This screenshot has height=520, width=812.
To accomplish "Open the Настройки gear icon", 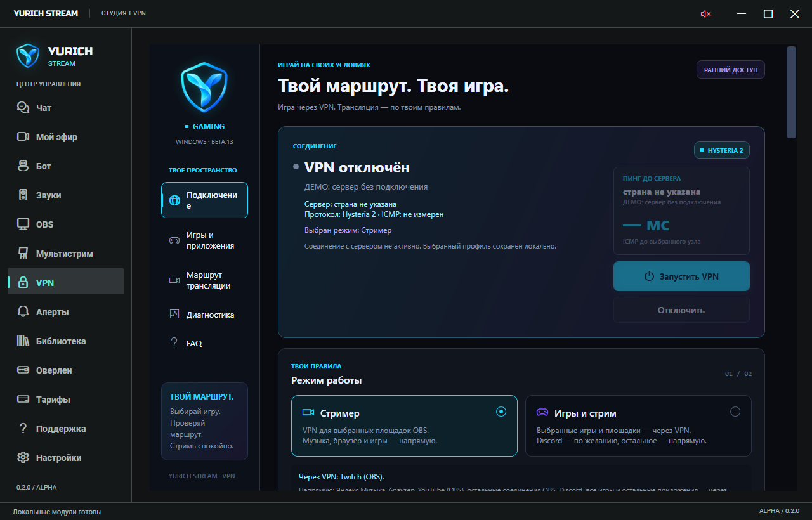I will pyautogui.click(x=23, y=458).
